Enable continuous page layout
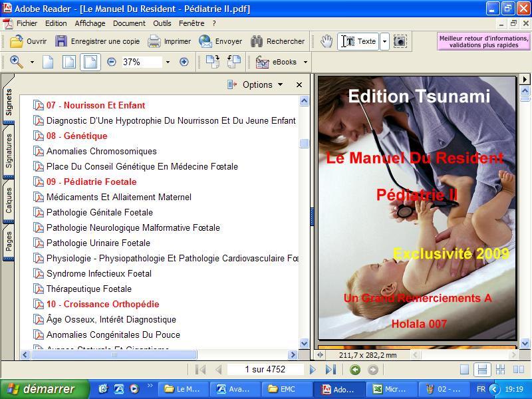The image size is (532, 399). click(x=483, y=370)
